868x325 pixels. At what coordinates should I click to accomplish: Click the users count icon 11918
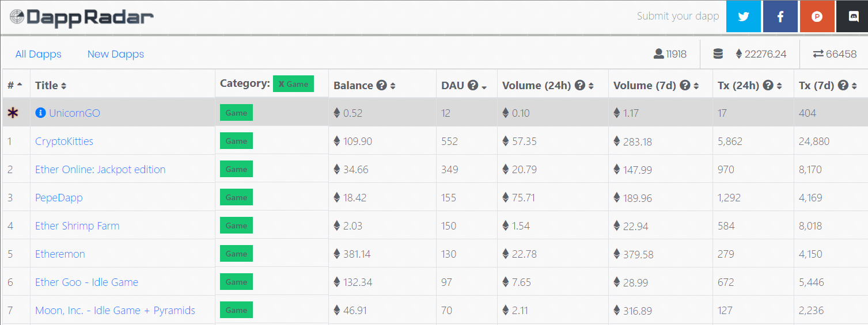(658, 54)
